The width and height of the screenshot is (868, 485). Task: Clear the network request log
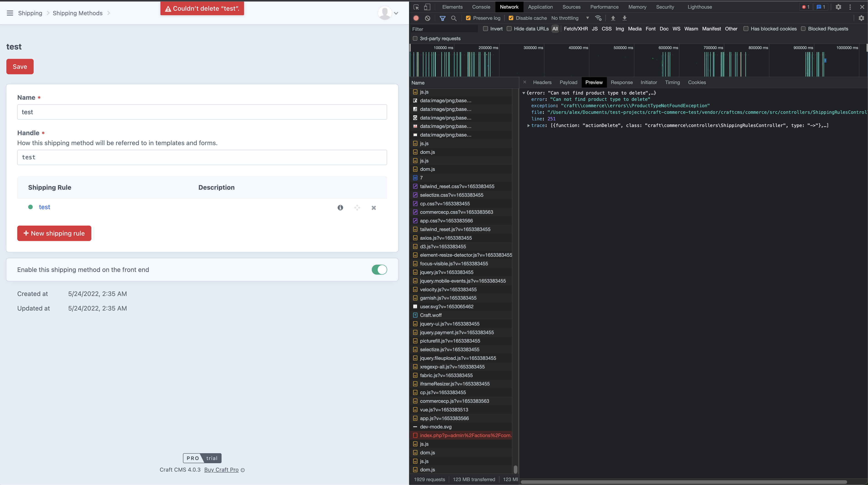click(x=427, y=18)
